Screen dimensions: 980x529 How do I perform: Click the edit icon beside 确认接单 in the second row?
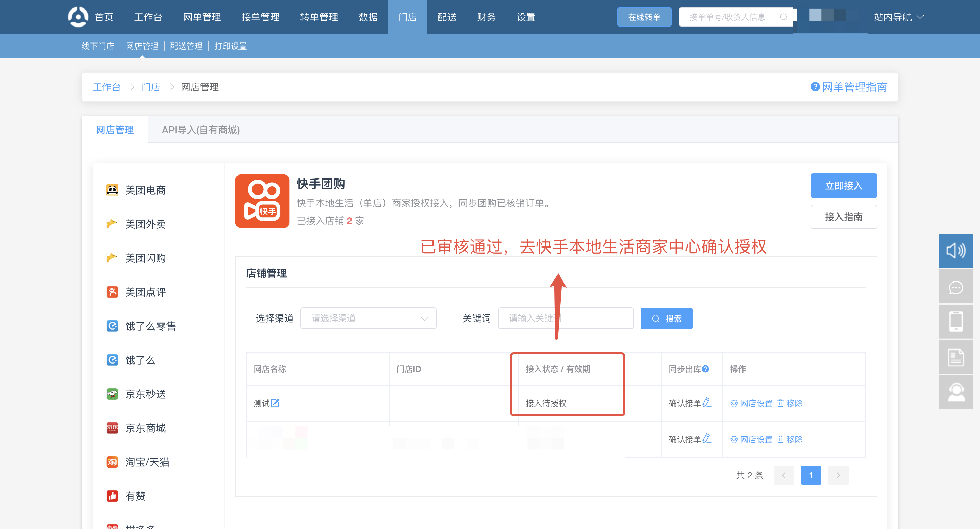click(x=706, y=439)
